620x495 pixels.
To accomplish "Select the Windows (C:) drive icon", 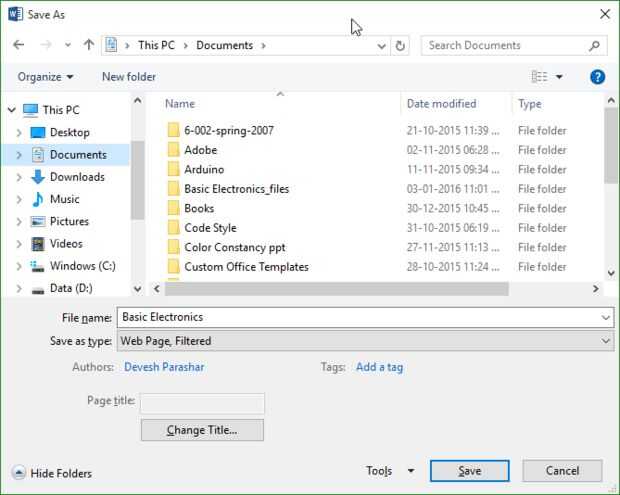I will tap(38, 266).
